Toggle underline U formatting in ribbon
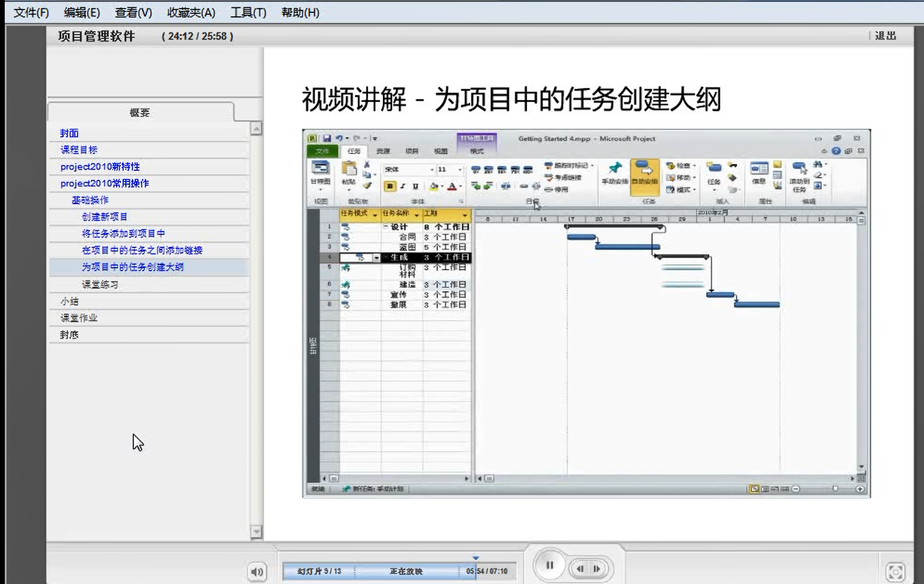Viewport: 924px width, 584px height. pyautogui.click(x=415, y=187)
